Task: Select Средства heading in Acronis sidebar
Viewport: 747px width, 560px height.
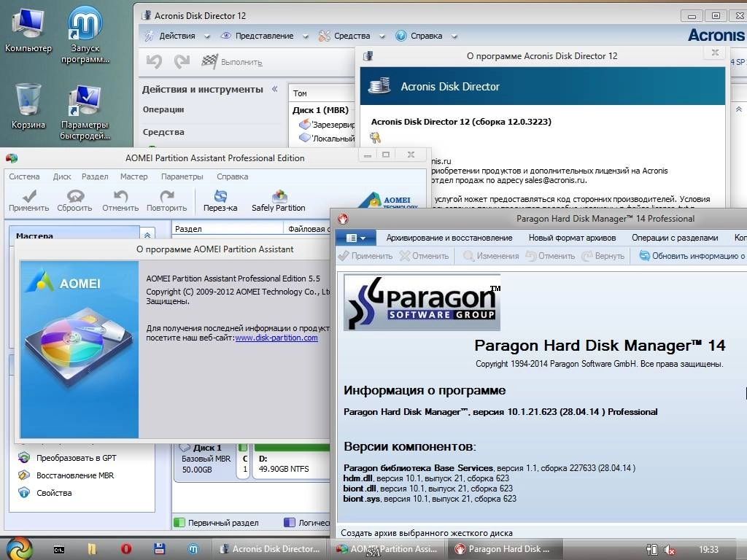Action: (x=163, y=132)
